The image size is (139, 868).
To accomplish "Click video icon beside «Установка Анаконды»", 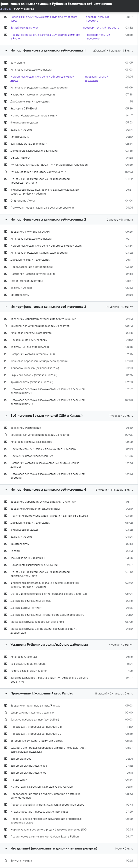I will click(x=6, y=657).
